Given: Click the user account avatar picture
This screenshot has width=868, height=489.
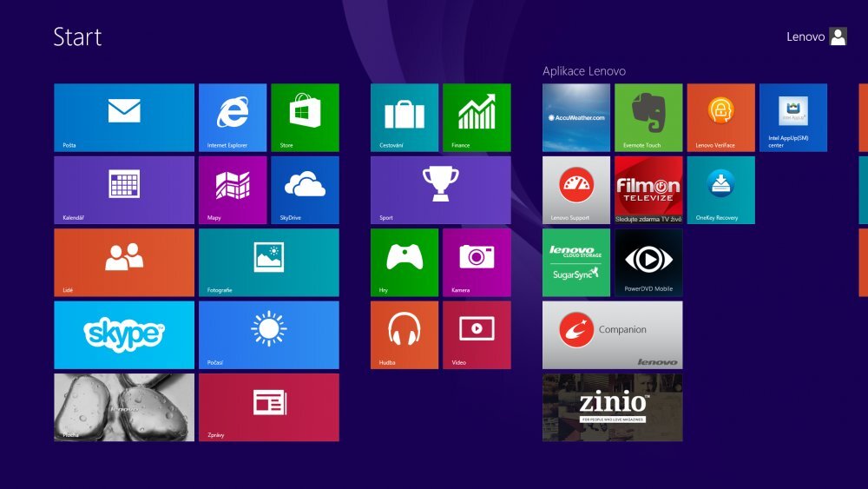Looking at the screenshot, I should (838, 36).
